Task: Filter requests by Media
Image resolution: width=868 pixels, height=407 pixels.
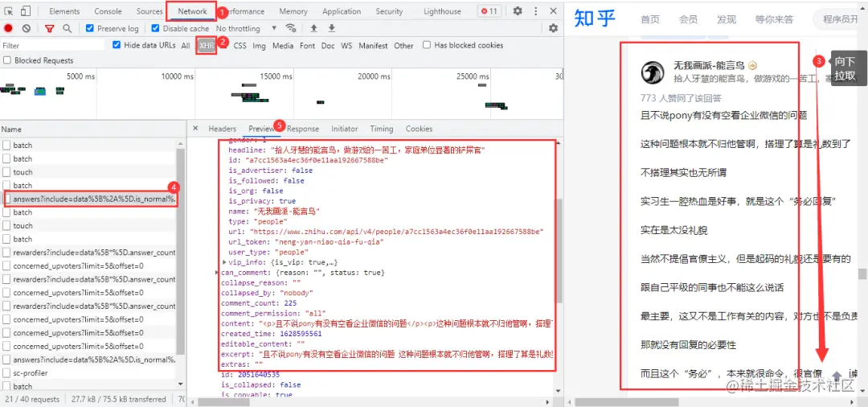Action: pyautogui.click(x=283, y=45)
